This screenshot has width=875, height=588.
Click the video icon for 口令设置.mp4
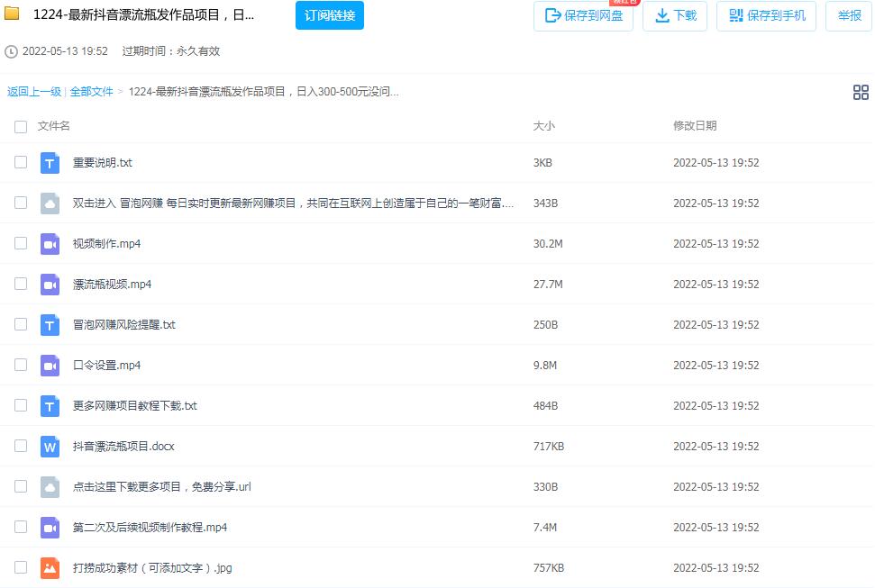(50, 366)
